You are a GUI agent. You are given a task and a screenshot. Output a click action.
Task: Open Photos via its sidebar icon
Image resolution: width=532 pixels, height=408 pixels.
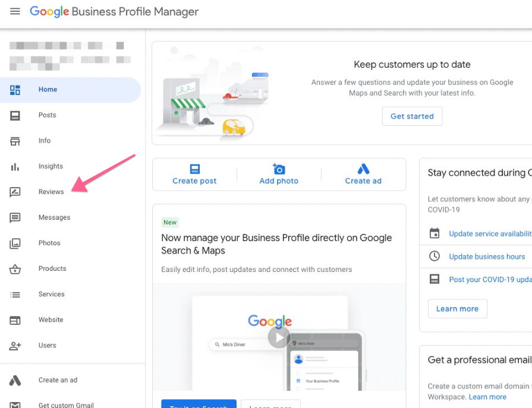coord(15,243)
